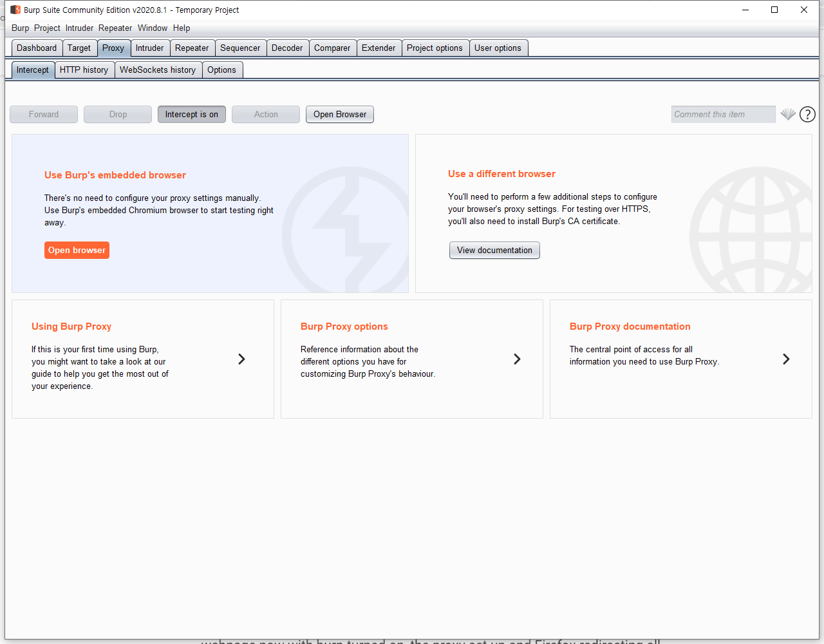Open the Project menu
824x644 pixels.
(47, 28)
